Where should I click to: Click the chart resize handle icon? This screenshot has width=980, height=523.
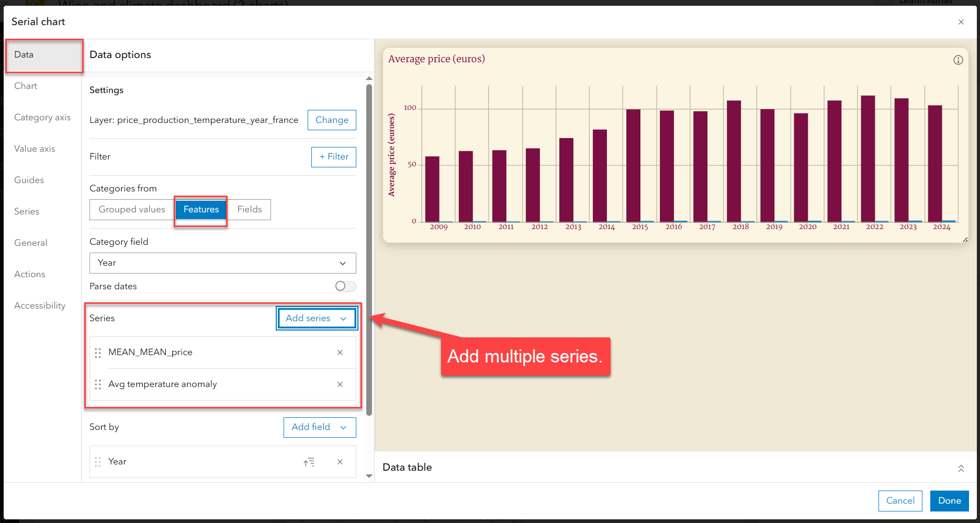(x=965, y=240)
